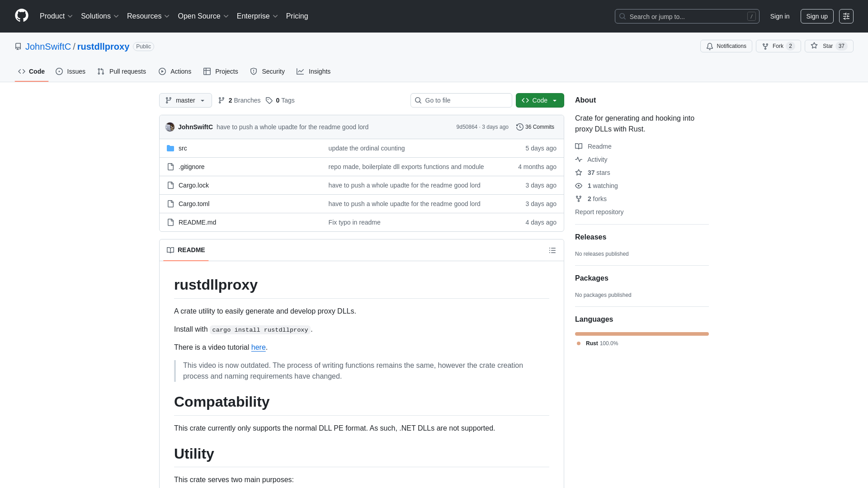Click the Insights graph icon
The image size is (868, 488).
coord(300,71)
